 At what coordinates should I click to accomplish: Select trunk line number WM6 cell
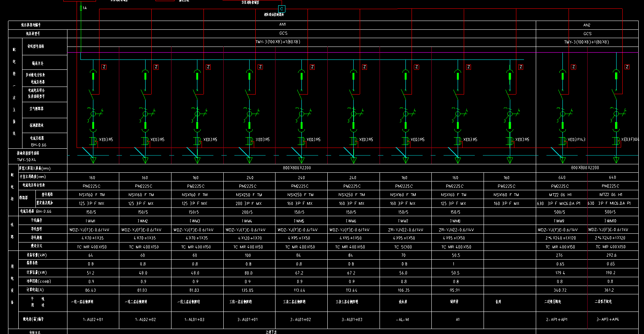(351, 221)
